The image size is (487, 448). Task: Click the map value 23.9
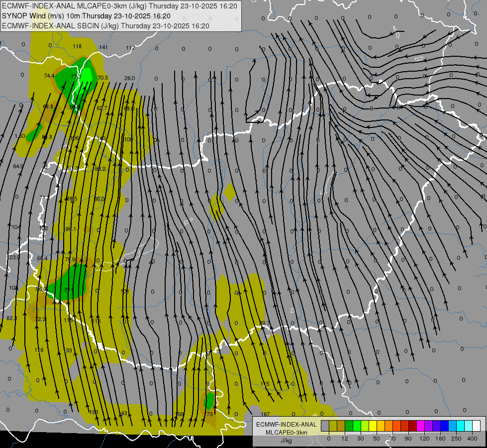[14, 257]
